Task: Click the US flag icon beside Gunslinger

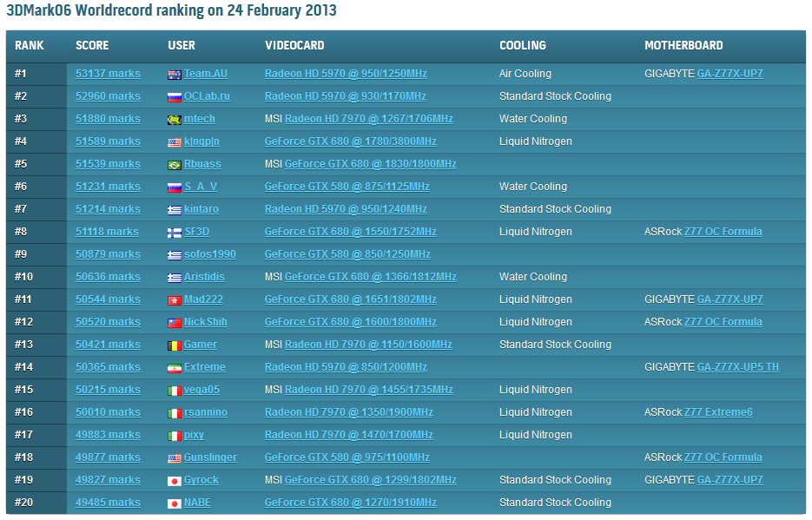Action: click(174, 458)
